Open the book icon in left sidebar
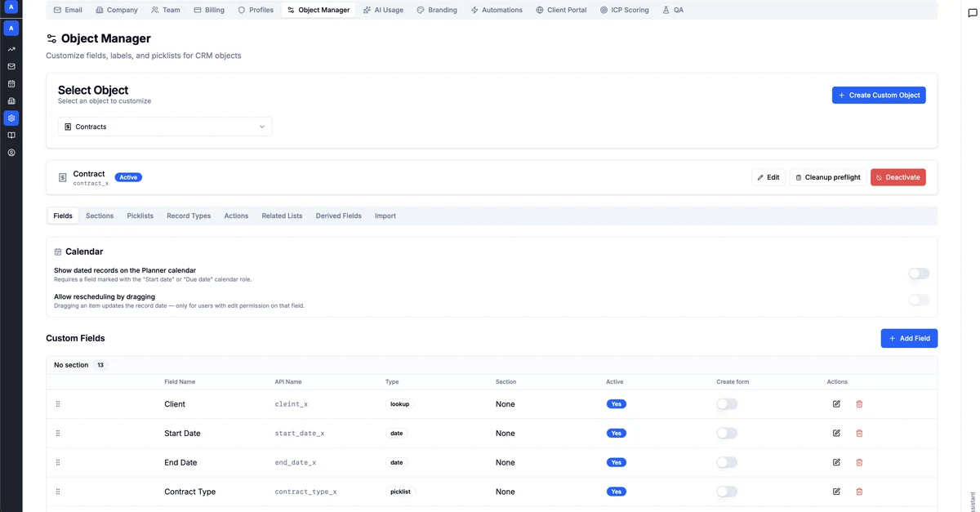The image size is (980, 512). [x=11, y=136]
